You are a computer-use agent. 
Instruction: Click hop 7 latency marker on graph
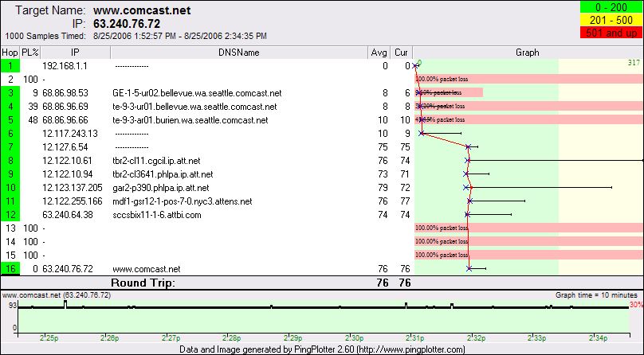(x=468, y=146)
